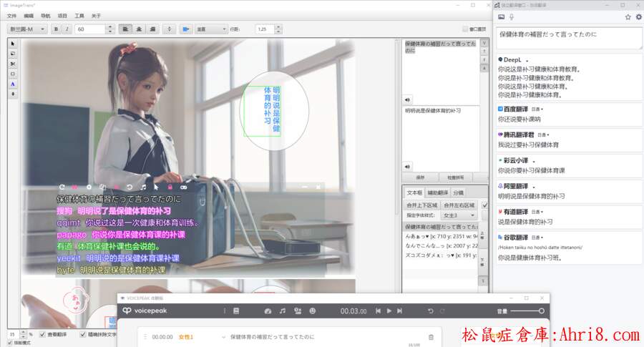The width and height of the screenshot is (644, 347).
Task: Switch to the 辅助翻译 tab
Action: [438, 192]
